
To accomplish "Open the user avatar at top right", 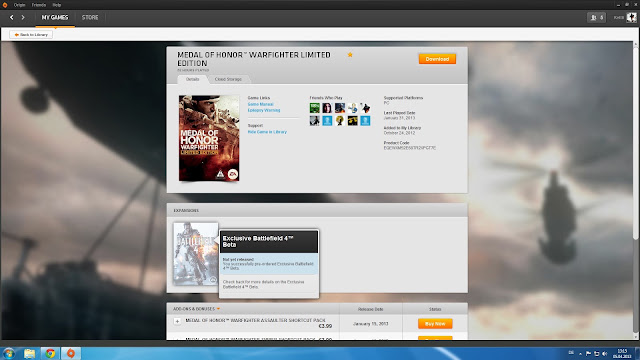I will [x=631, y=18].
